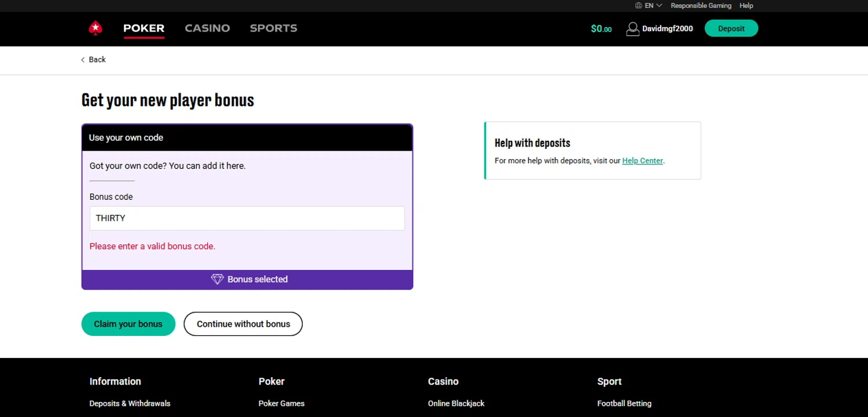Click the globe language icon
This screenshot has height=417, width=868.
pyautogui.click(x=638, y=6)
